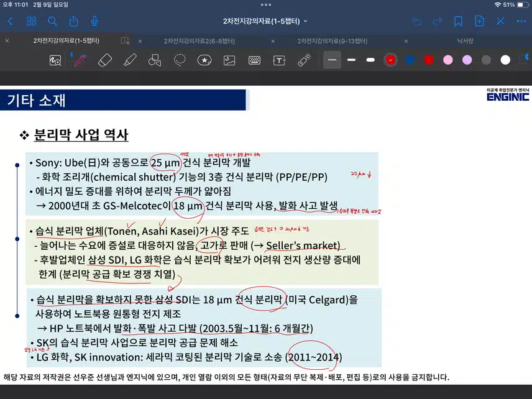Close the 2차전지강의자료(1-5챕터) tab

(7, 41)
